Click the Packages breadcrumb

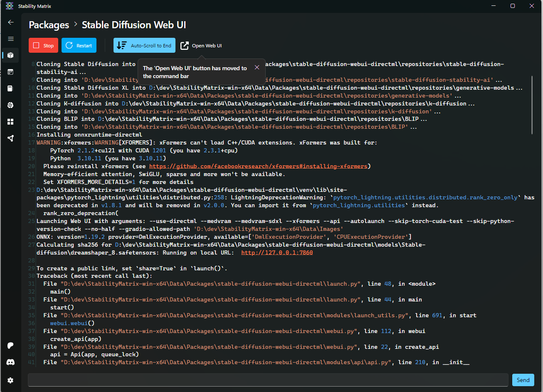[49, 25]
